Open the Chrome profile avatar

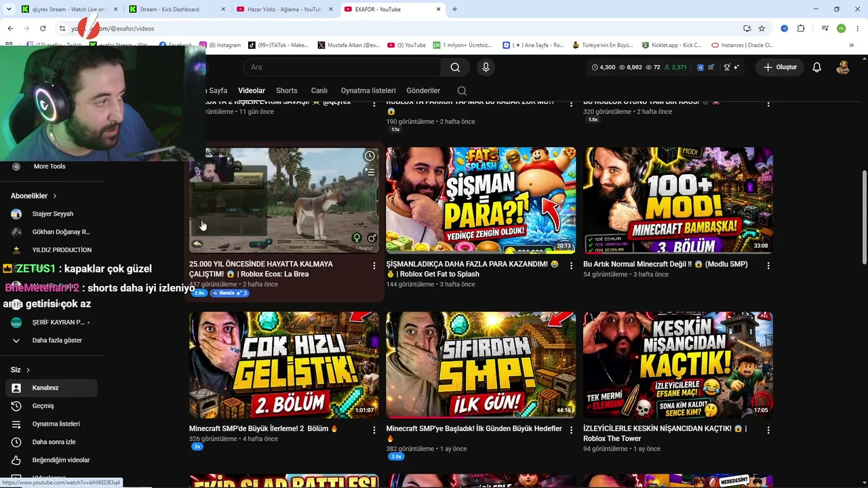(x=841, y=28)
